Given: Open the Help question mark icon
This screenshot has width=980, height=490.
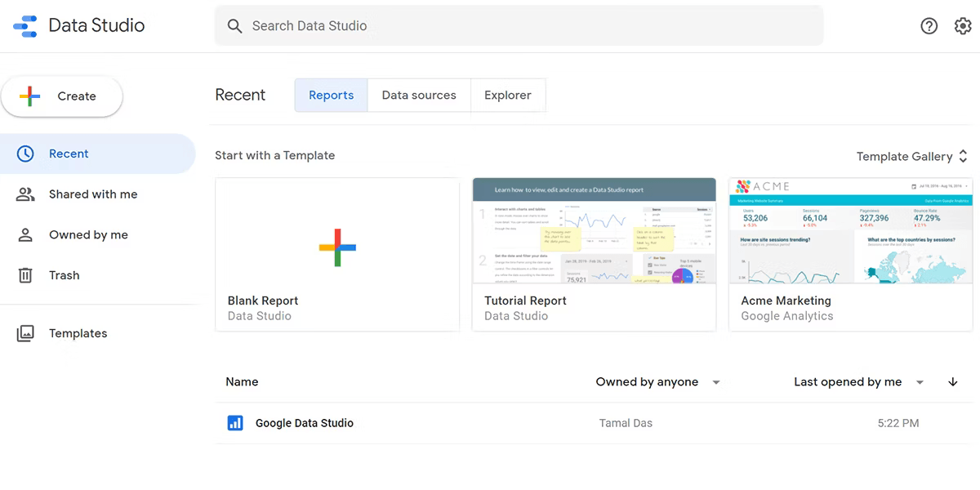Looking at the screenshot, I should [929, 26].
